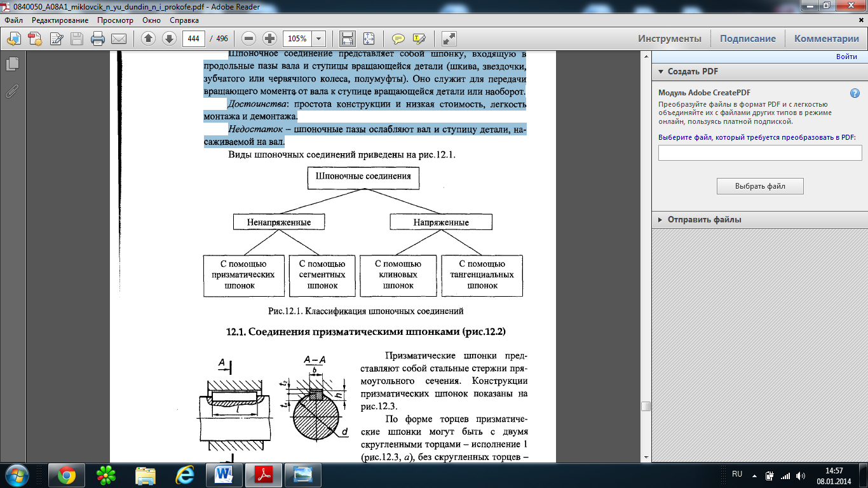The image size is (868, 488).
Task: Click the volume speaker tray icon
Action: click(x=801, y=475)
